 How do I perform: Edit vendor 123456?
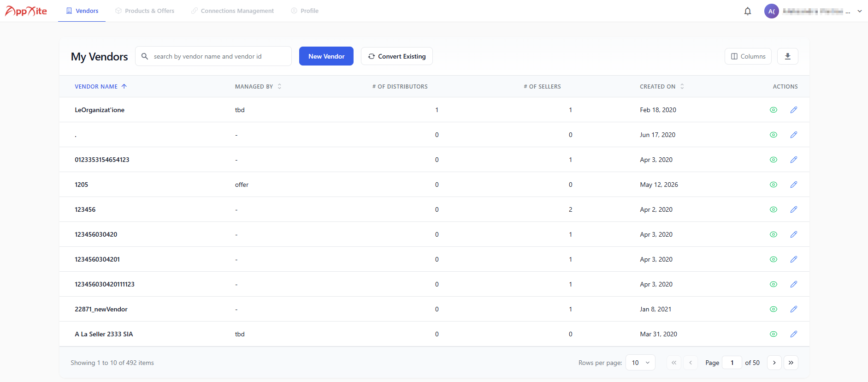794,209
